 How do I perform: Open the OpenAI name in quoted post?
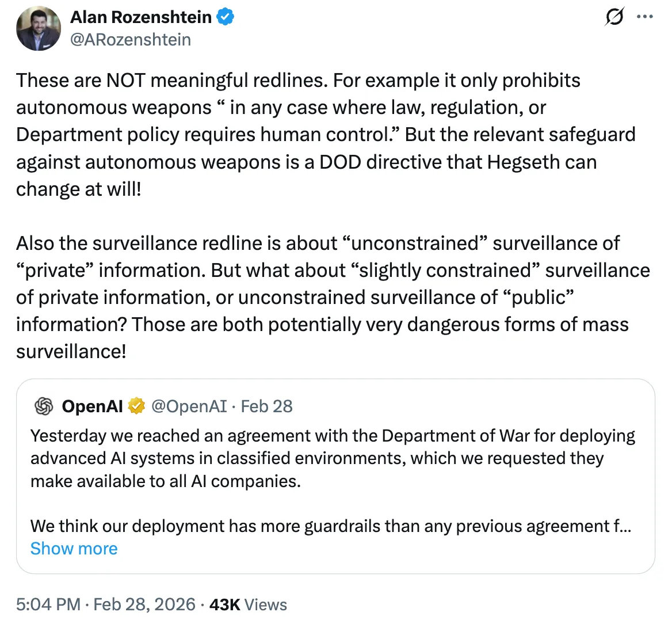(92, 406)
